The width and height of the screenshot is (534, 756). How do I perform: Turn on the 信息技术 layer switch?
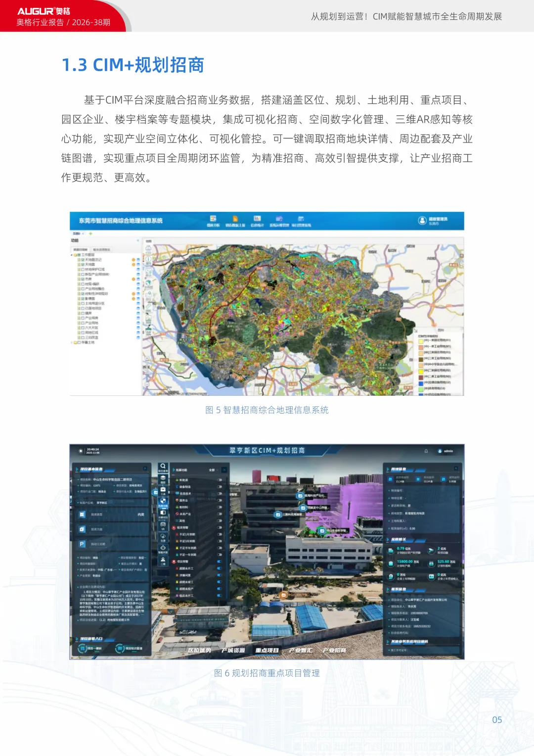[219, 493]
